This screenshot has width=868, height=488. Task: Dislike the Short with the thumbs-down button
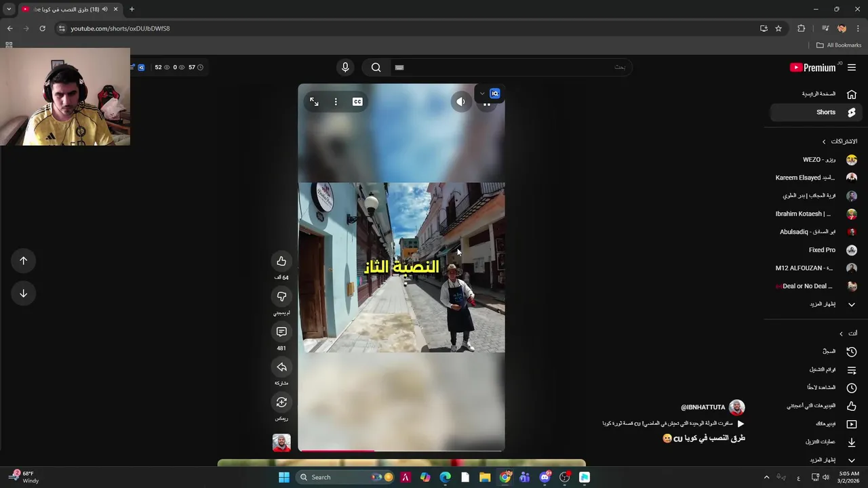[x=281, y=296]
